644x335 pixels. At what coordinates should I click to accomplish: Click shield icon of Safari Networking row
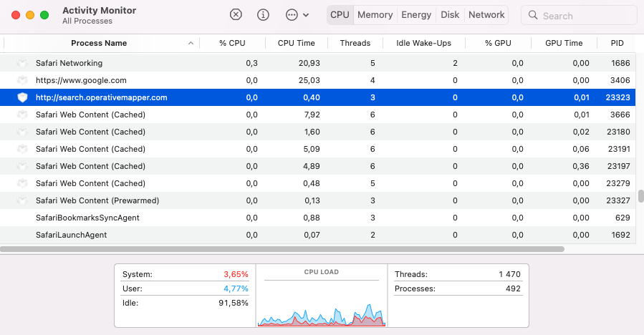coord(23,63)
